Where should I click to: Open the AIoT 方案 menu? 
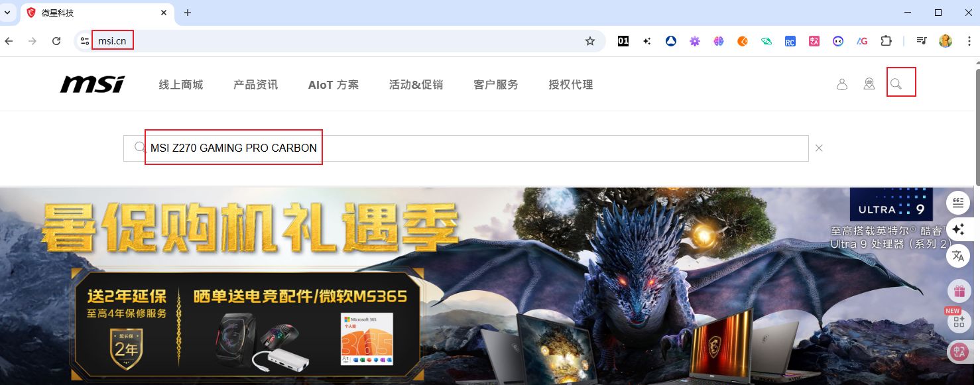pos(334,85)
